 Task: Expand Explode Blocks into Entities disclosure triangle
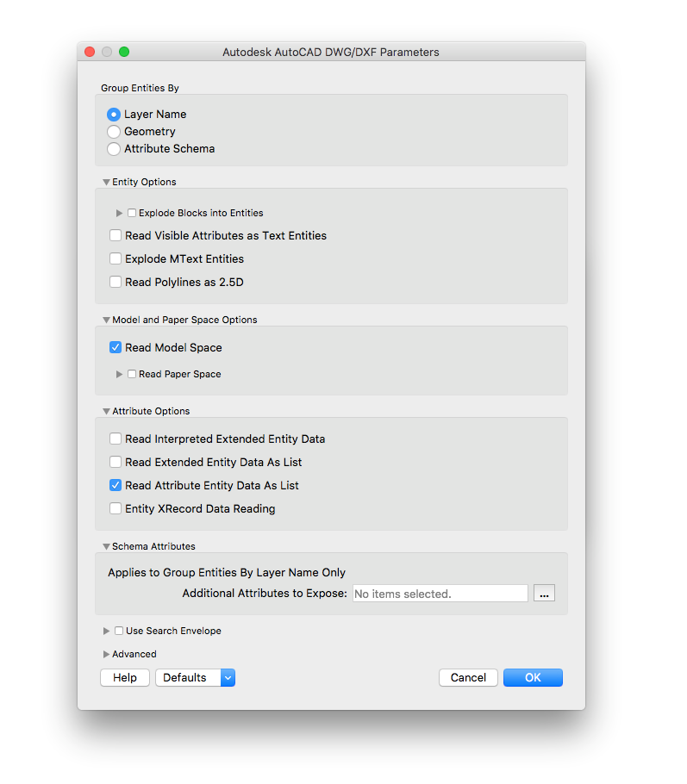coord(120,213)
